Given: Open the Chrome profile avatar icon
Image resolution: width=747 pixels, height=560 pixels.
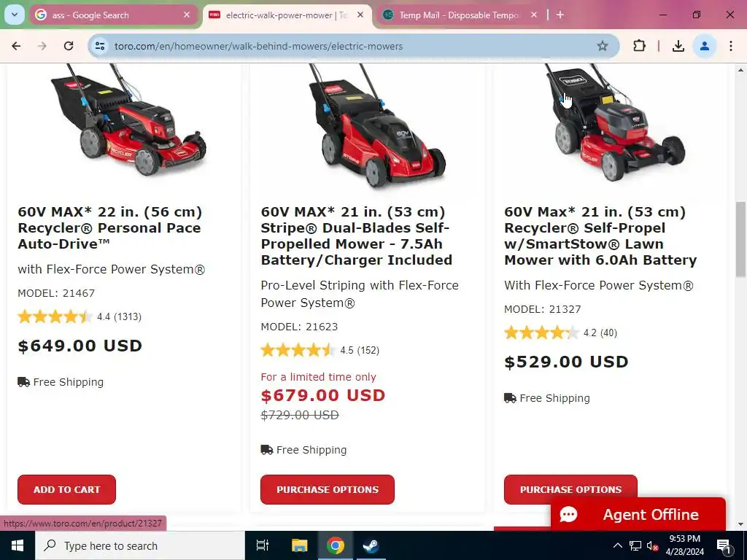Looking at the screenshot, I should 704,46.
